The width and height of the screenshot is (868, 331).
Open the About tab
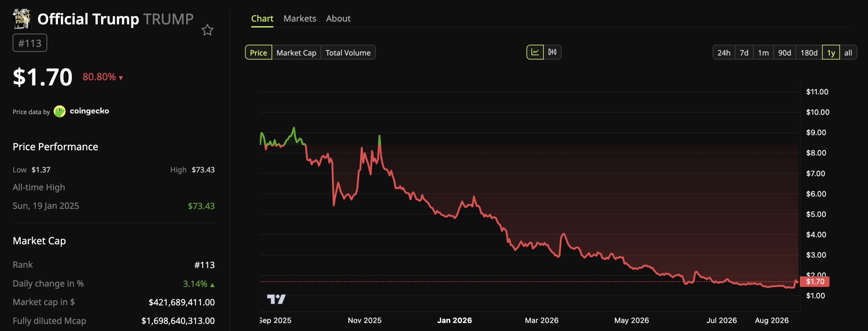point(338,19)
